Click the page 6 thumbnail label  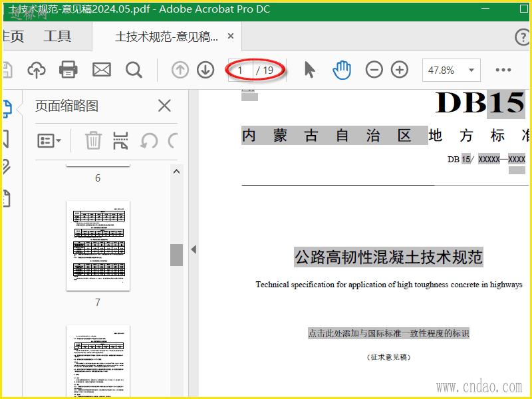click(x=98, y=178)
